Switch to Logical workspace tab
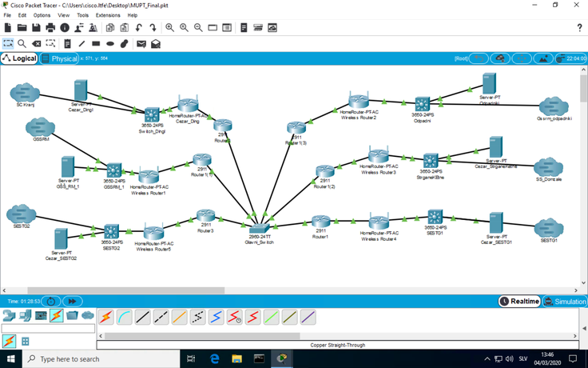 (x=19, y=58)
